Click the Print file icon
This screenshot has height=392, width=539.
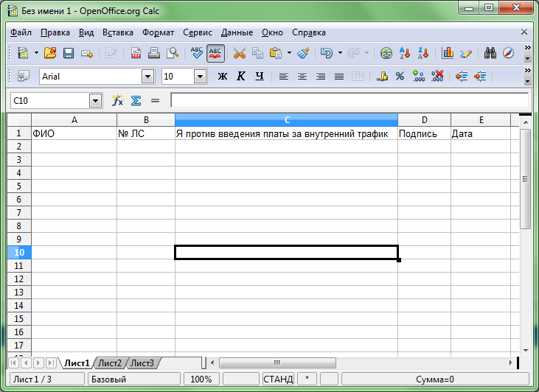[154, 53]
